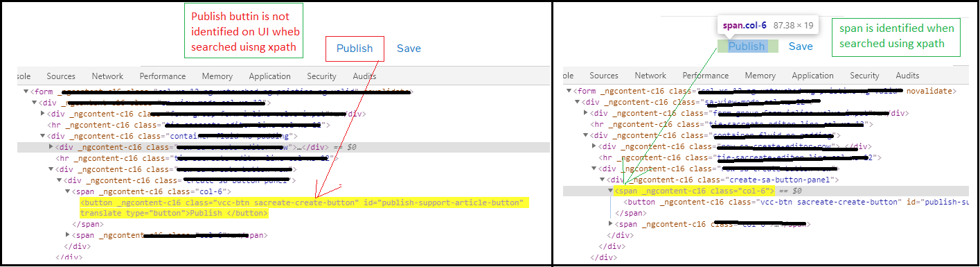Viewport: 980px width, 267px height.
Task: Collapse span col-6 node in left Elements tree
Action: (x=68, y=191)
